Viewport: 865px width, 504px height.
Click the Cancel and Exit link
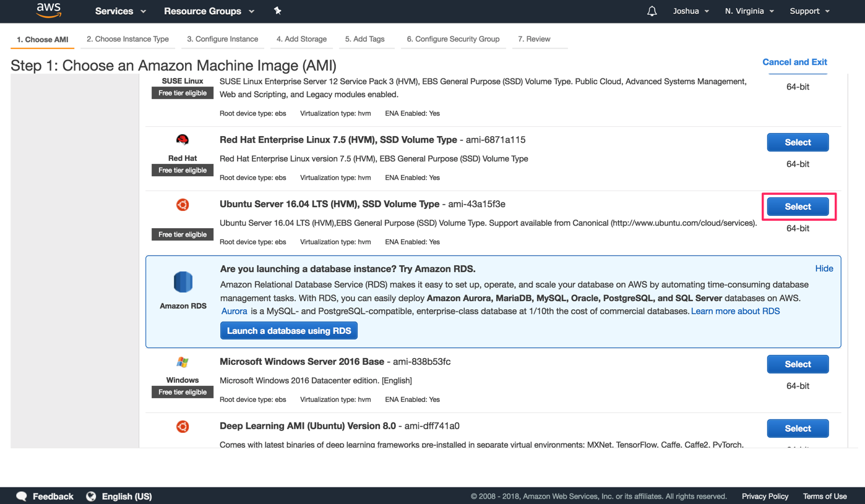pos(794,62)
